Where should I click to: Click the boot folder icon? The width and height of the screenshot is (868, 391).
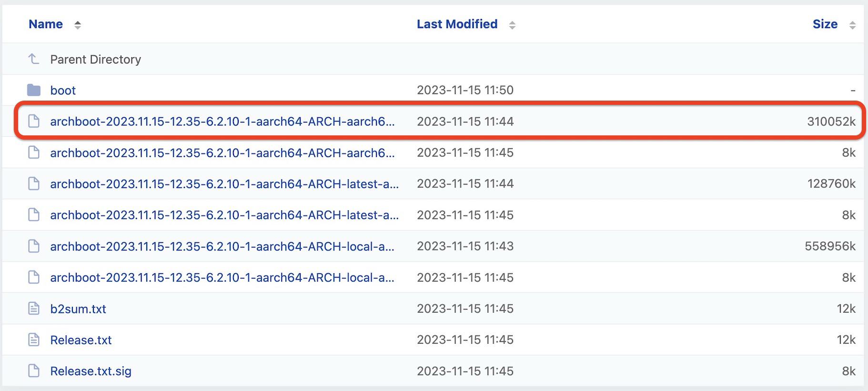tap(33, 90)
